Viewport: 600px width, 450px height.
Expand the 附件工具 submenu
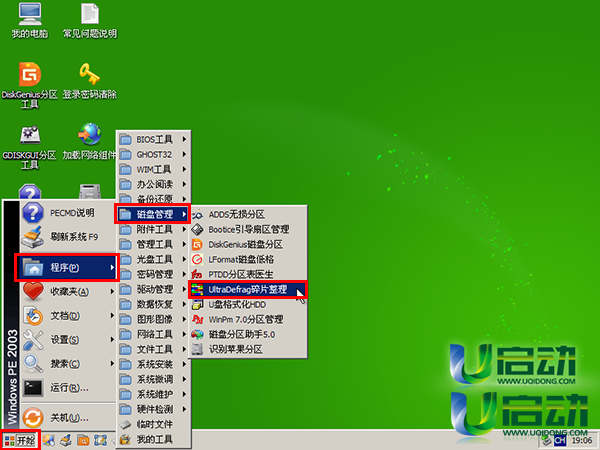pos(153,230)
